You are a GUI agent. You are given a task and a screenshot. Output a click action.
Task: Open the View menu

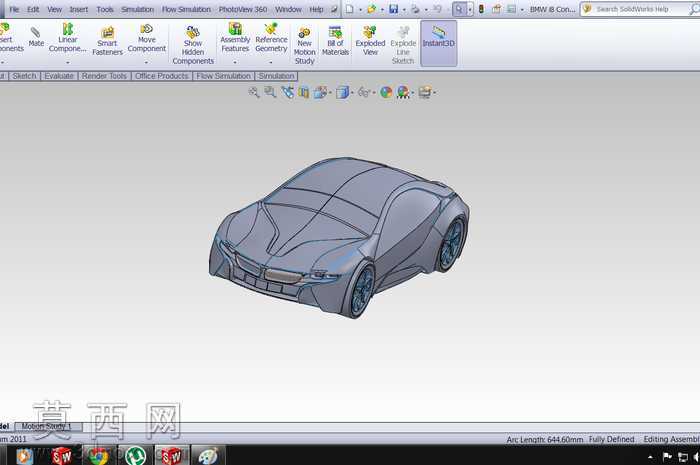pos(54,9)
